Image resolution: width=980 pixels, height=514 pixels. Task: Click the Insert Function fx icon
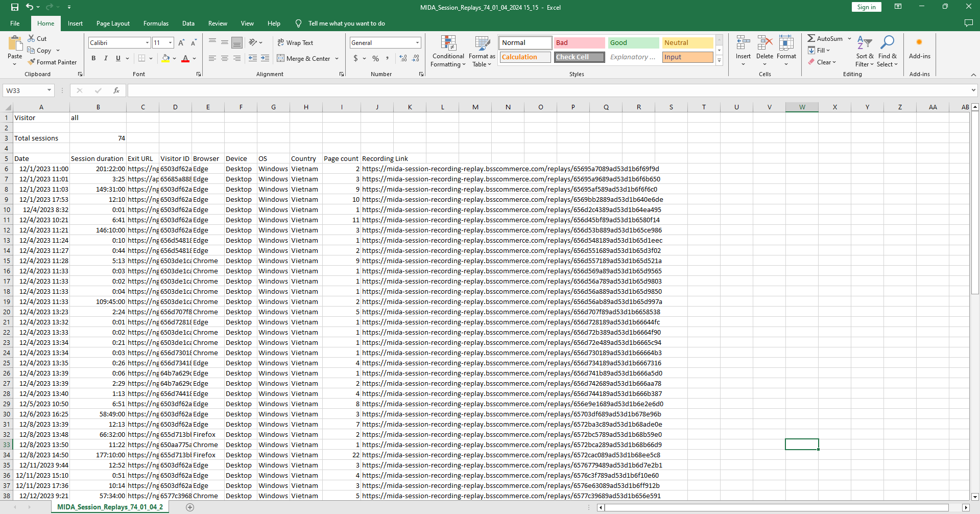[116, 90]
